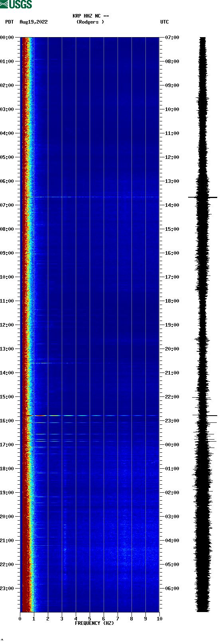Click frequency axis value 10

click(159, 619)
